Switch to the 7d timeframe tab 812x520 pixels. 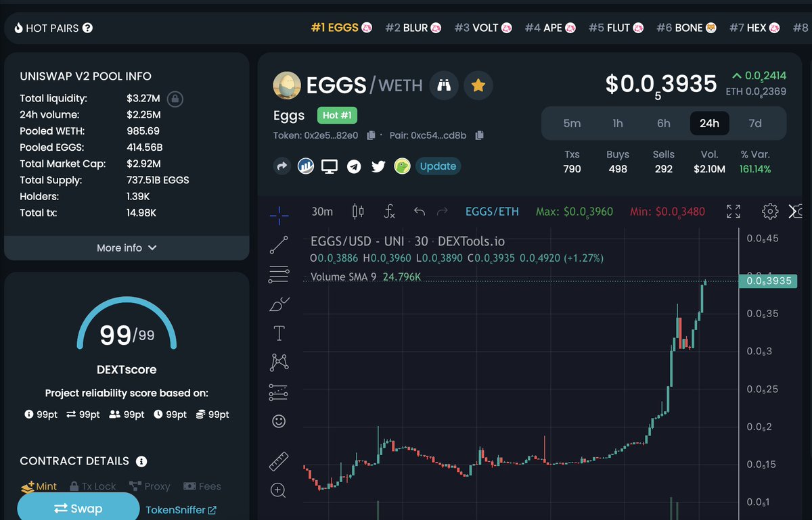tap(755, 123)
